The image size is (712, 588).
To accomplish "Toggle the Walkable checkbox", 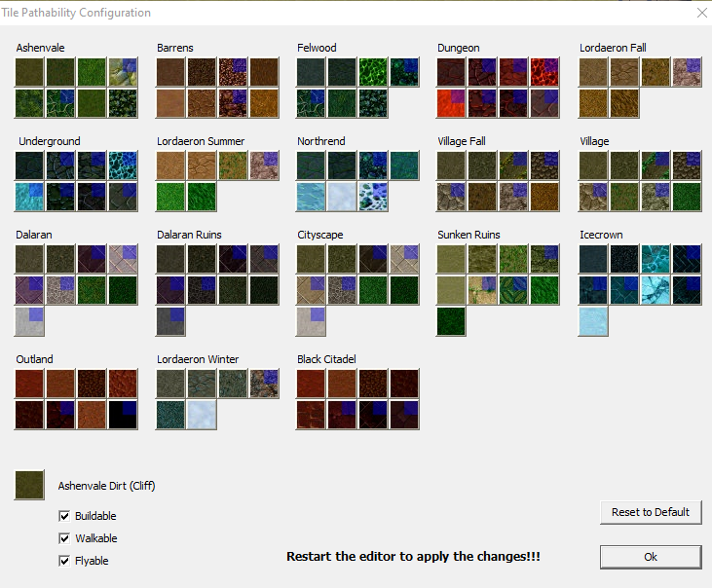I will coord(64,538).
